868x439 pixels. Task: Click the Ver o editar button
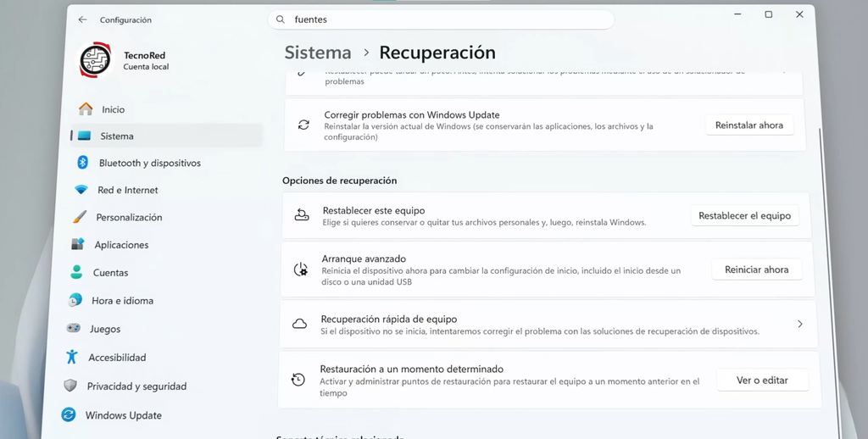(762, 381)
